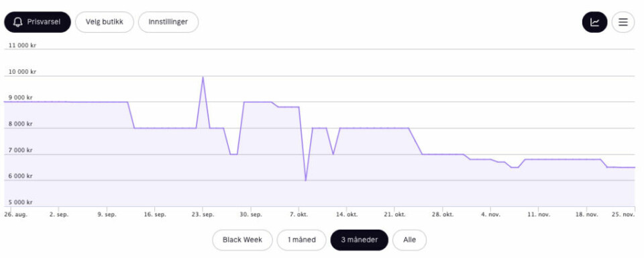Click the 5 000 kr axis label
Screen dimensions: 644x258
[x=20, y=202]
